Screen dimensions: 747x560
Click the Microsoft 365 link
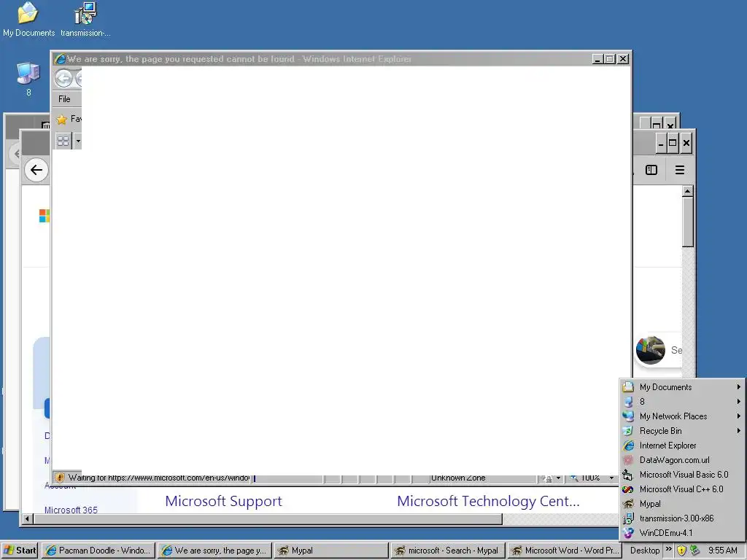pos(71,510)
